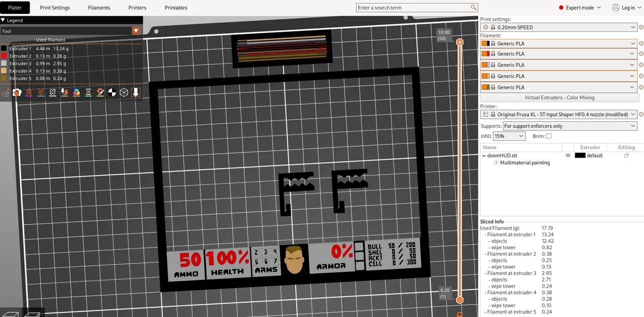Open the Filaments tab
The width and height of the screenshot is (644, 317).
99,8
